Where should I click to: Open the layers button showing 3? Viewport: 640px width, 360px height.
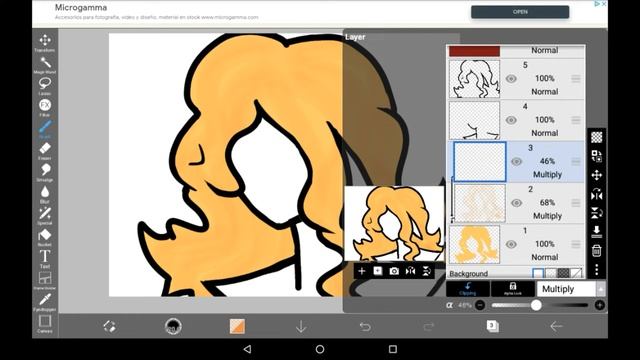tap(493, 326)
